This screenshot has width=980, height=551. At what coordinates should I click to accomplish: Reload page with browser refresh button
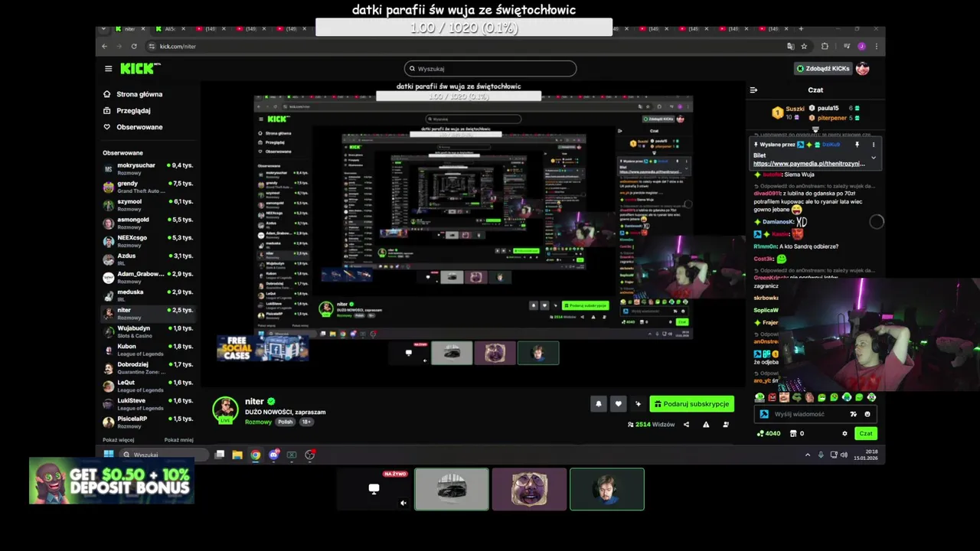(134, 46)
